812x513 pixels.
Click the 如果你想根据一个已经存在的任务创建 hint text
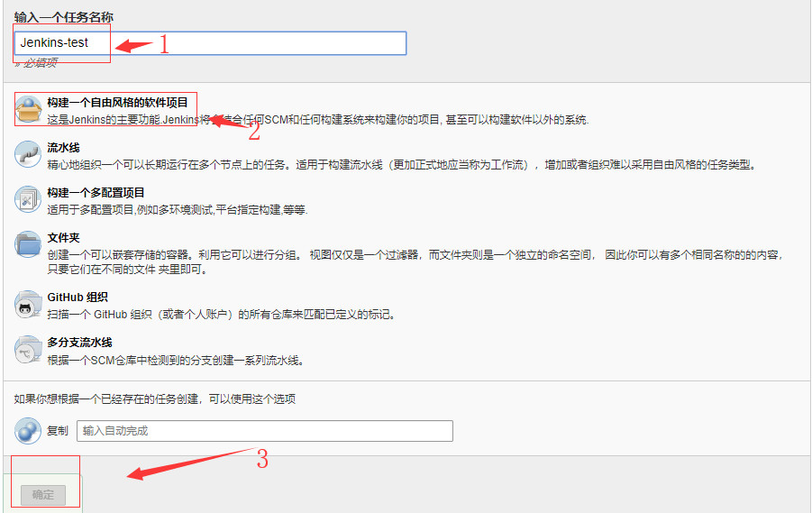click(x=155, y=399)
